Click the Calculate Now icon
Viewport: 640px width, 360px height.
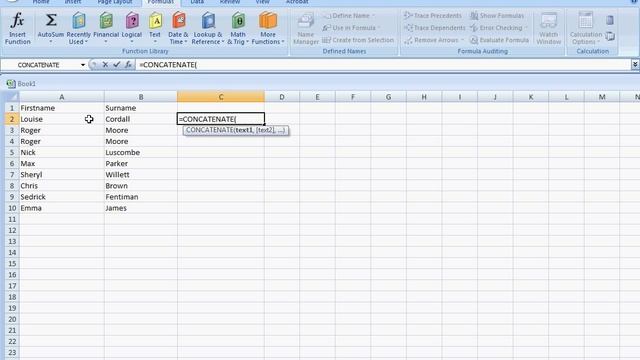click(x=610, y=20)
